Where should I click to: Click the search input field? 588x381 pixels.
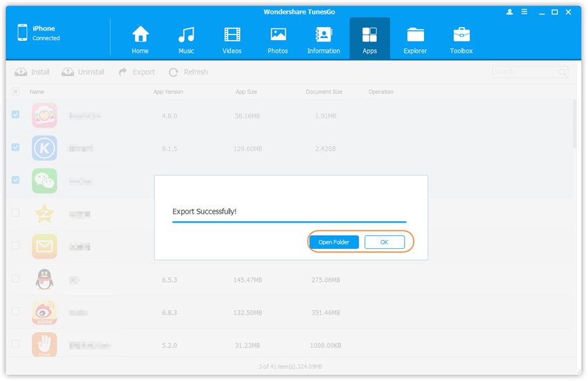coord(524,72)
